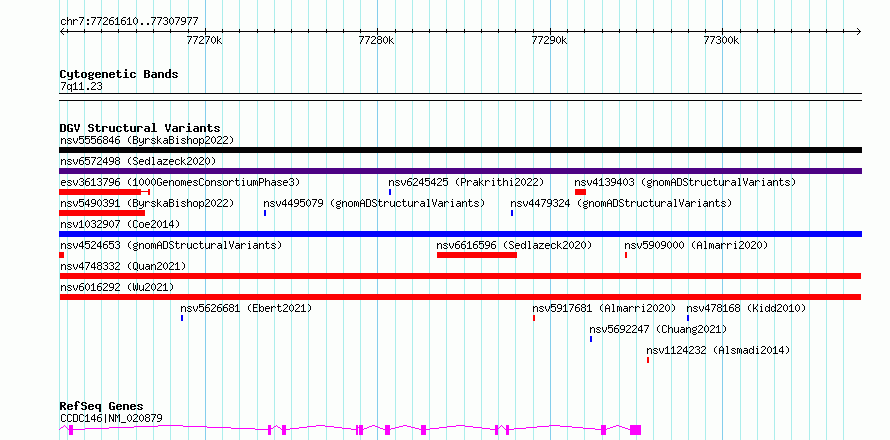Viewport: 890px width, 440px height.
Task: Click the 77270k ruler tick label
Action: [x=204, y=40]
